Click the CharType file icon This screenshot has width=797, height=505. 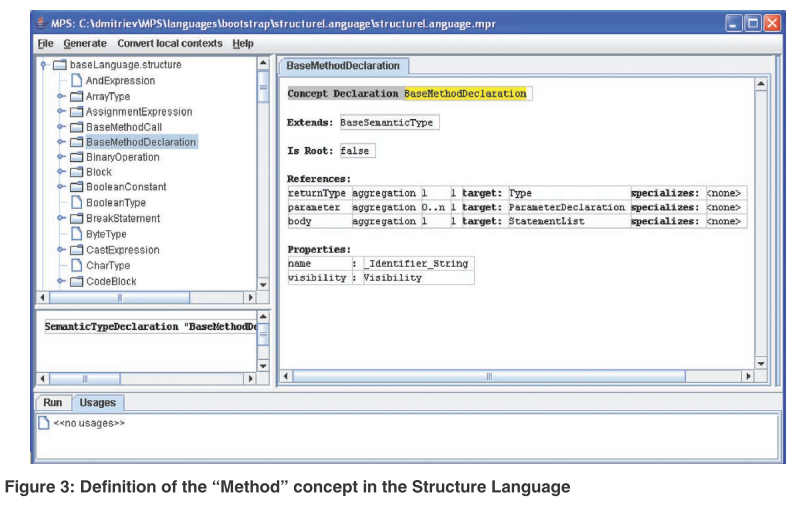76,265
